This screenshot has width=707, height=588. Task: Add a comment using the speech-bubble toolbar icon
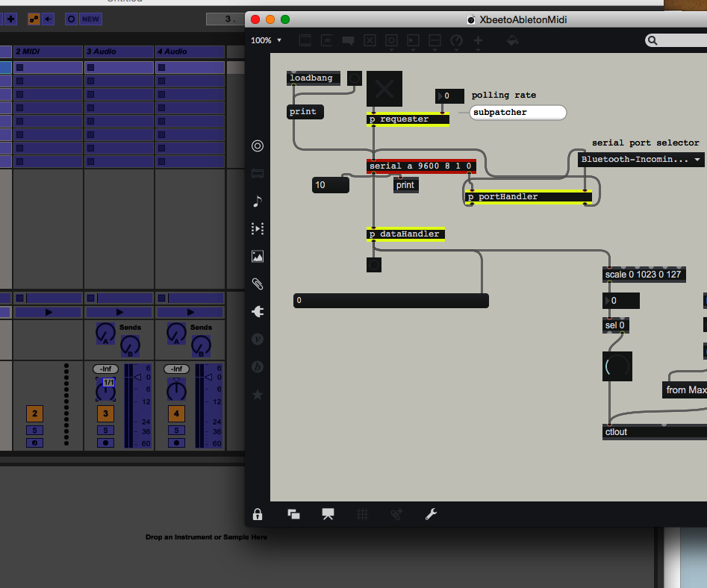(348, 40)
